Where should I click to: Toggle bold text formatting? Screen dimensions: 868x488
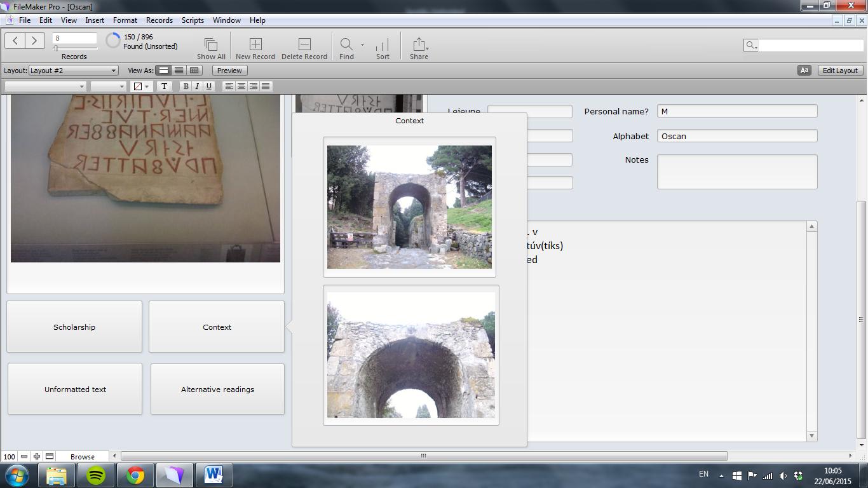coord(186,86)
